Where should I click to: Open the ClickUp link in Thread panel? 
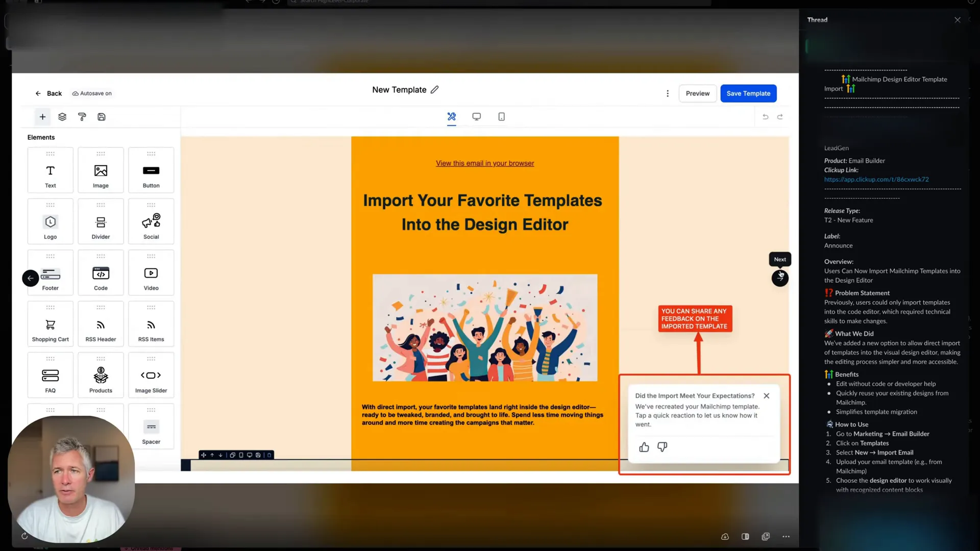click(876, 180)
